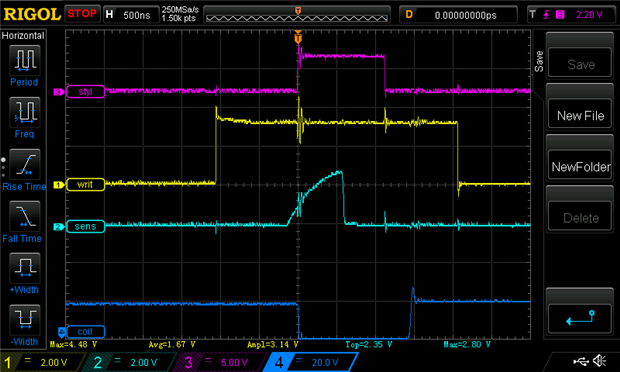Viewport: 620px width, 372px height.
Task: Click the back return arrow button
Action: coord(580,318)
